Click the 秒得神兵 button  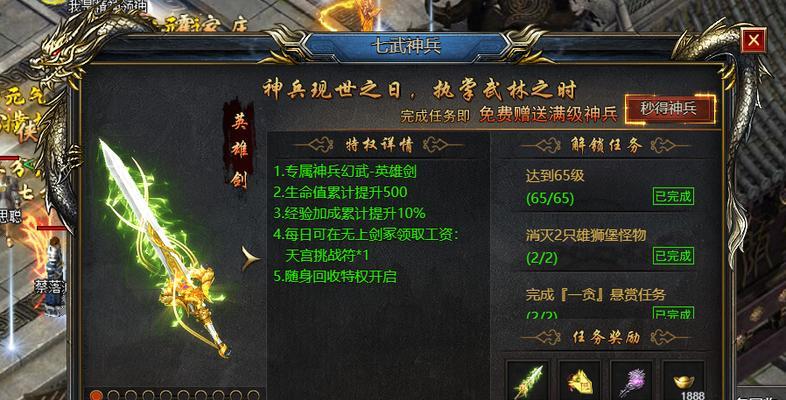(669, 109)
